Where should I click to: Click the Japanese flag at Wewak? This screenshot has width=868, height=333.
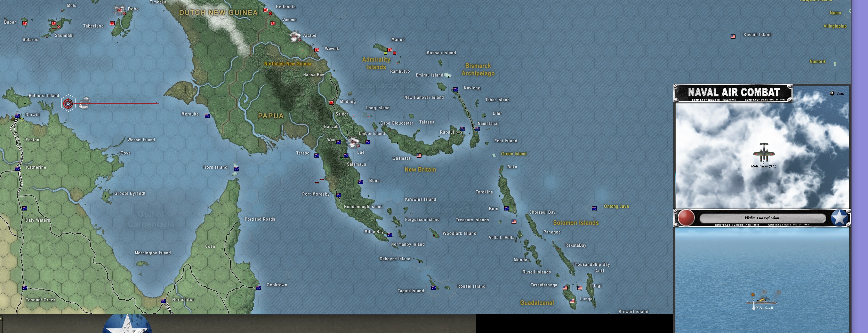point(317,50)
